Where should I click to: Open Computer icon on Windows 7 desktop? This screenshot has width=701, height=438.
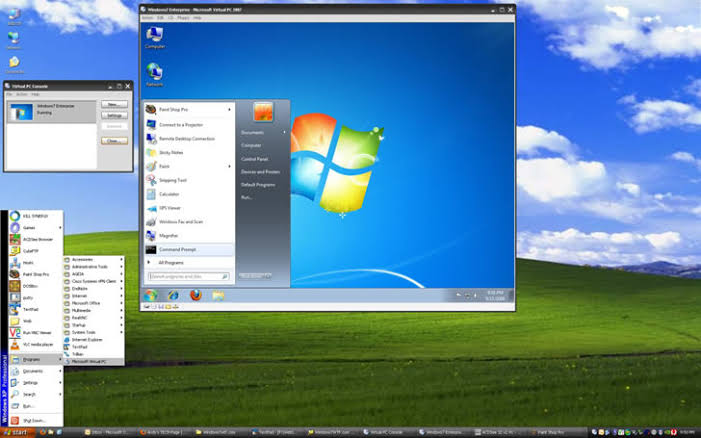[155, 38]
